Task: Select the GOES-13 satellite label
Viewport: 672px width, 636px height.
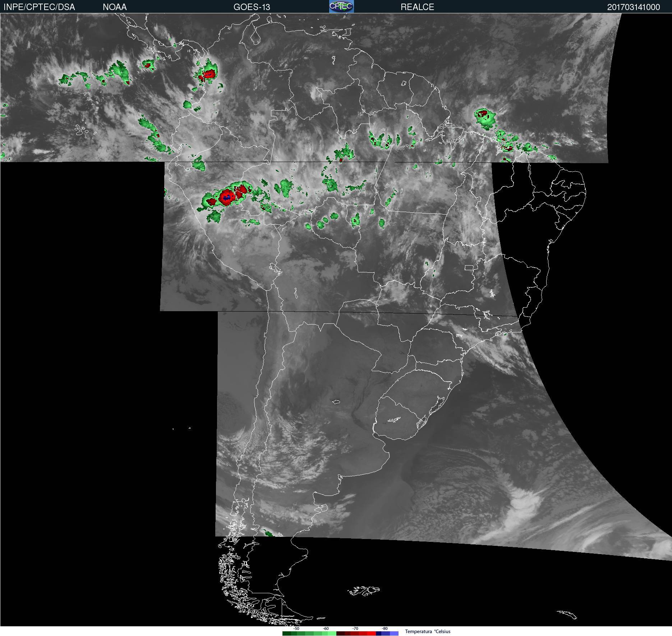Action: (x=252, y=7)
